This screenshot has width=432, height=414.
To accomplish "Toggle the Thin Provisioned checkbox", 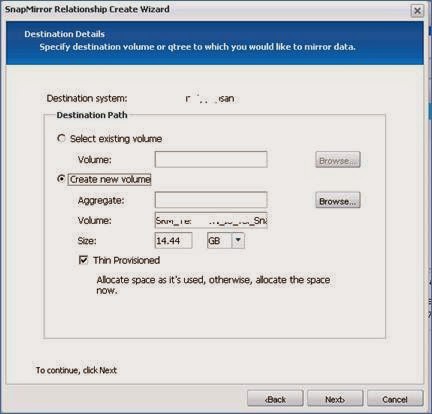I will pos(83,260).
